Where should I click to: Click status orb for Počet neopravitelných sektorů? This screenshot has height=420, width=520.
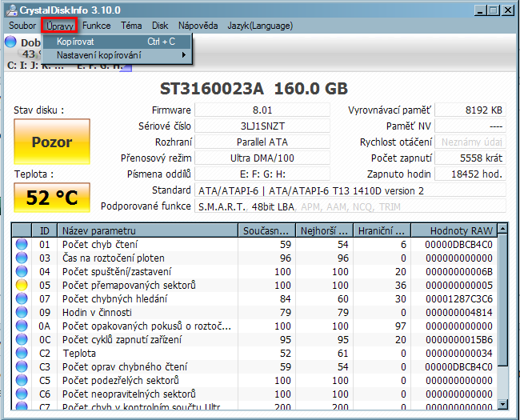pyautogui.click(x=22, y=394)
